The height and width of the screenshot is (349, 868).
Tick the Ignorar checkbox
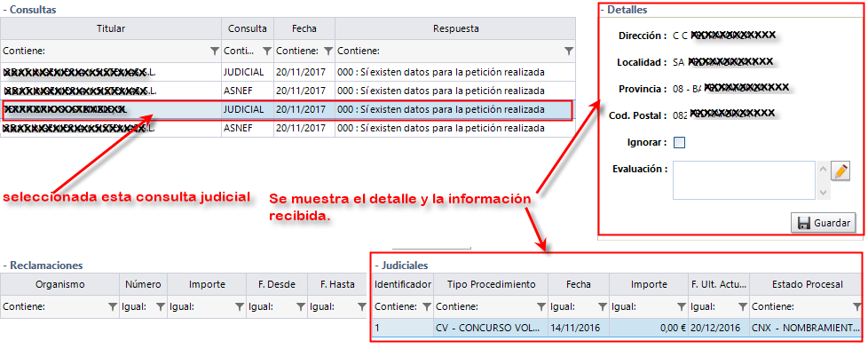(x=679, y=143)
